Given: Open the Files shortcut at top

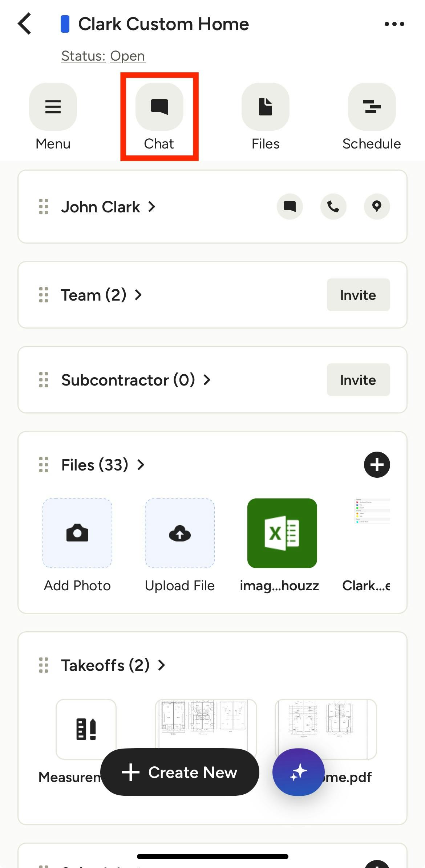Looking at the screenshot, I should point(266,107).
